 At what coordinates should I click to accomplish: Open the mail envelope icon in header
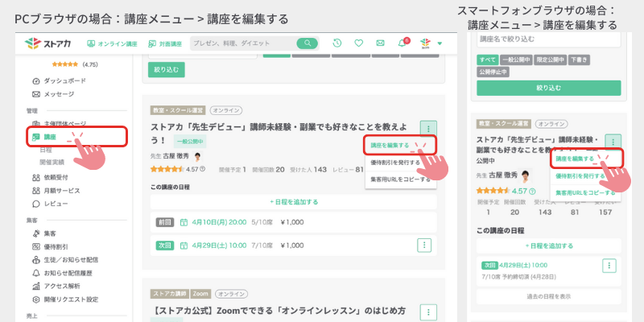point(380,43)
